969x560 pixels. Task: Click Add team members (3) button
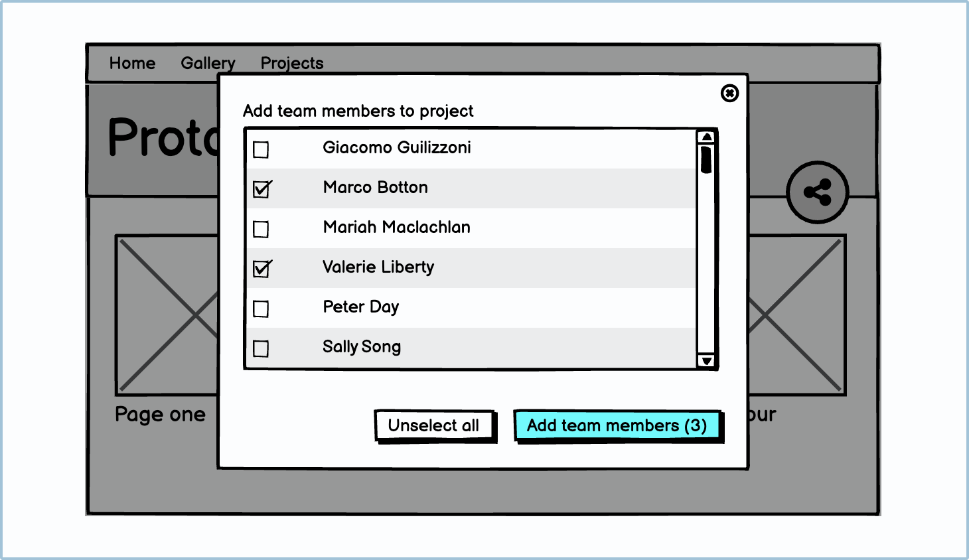pos(617,425)
